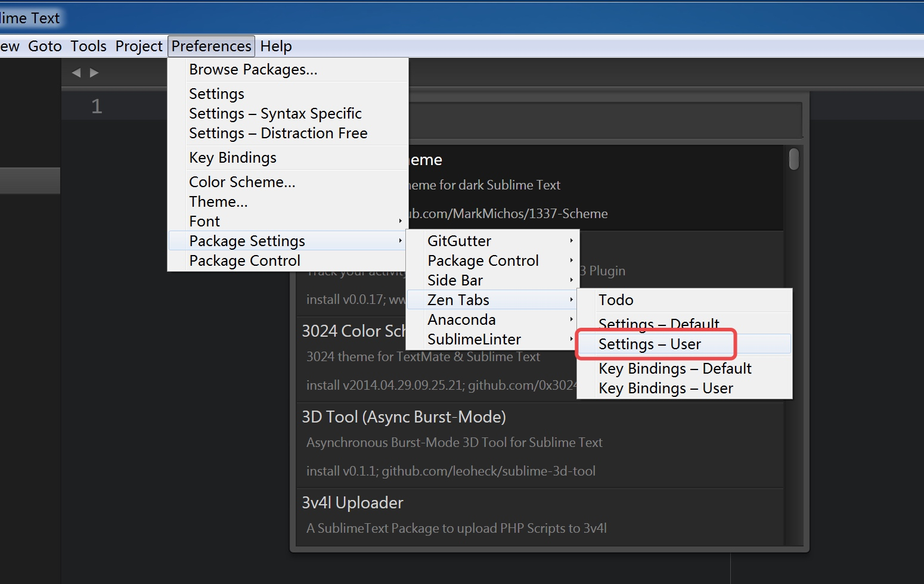Image resolution: width=924 pixels, height=584 pixels.
Task: Expand the GitGutter package submenu
Action: (492, 241)
